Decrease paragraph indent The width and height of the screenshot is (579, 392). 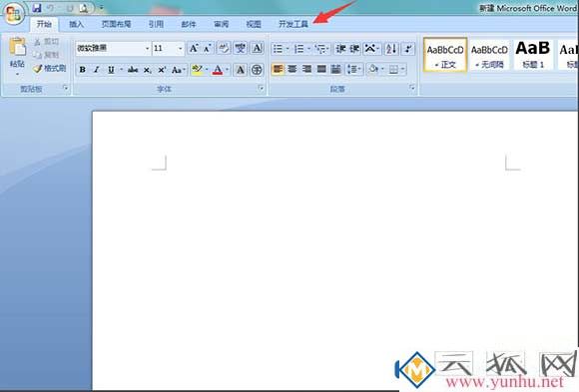(340, 49)
